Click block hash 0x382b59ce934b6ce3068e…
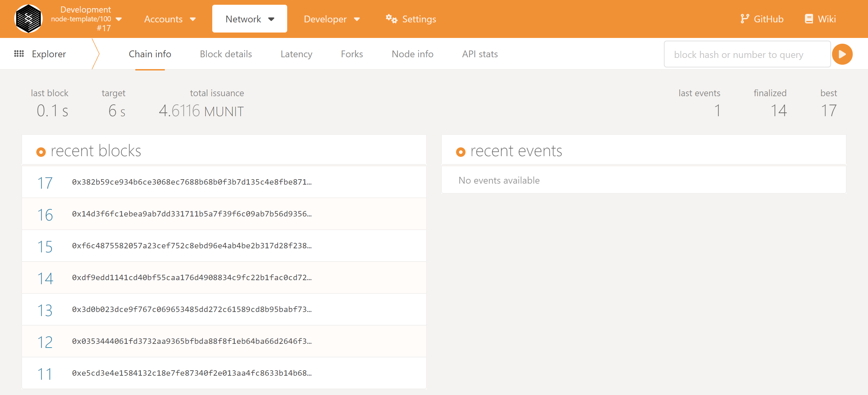 click(192, 182)
